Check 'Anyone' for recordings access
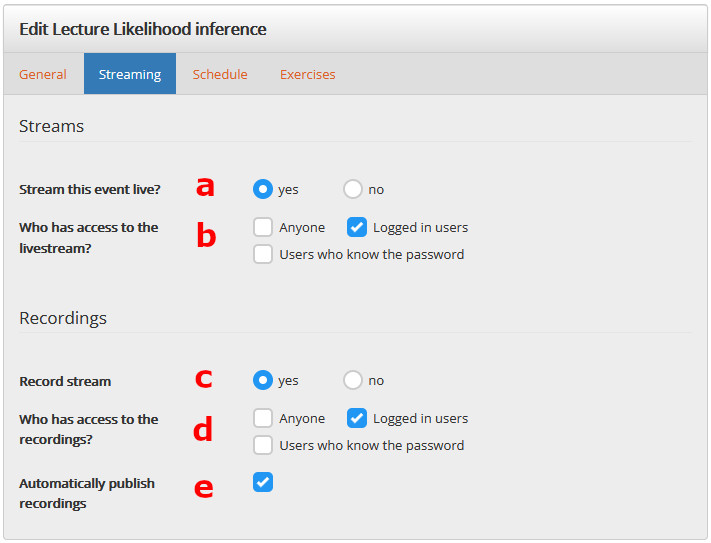The width and height of the screenshot is (711, 543). 263,418
